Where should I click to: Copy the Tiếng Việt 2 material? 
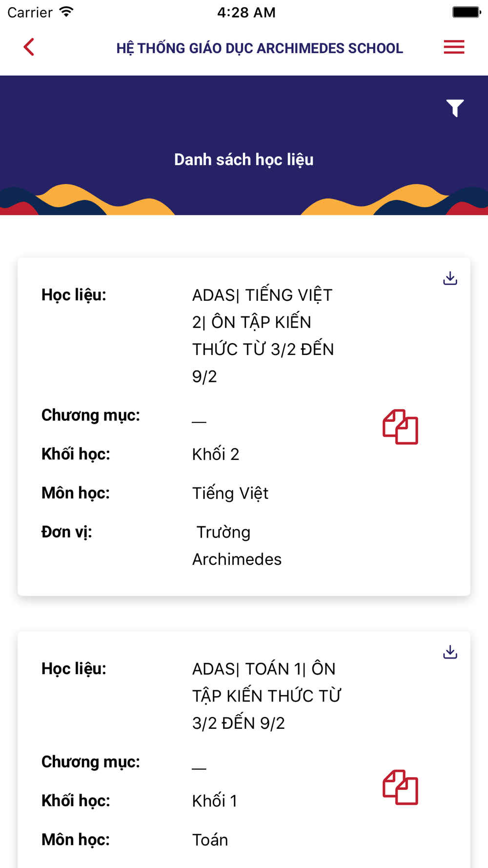(400, 427)
